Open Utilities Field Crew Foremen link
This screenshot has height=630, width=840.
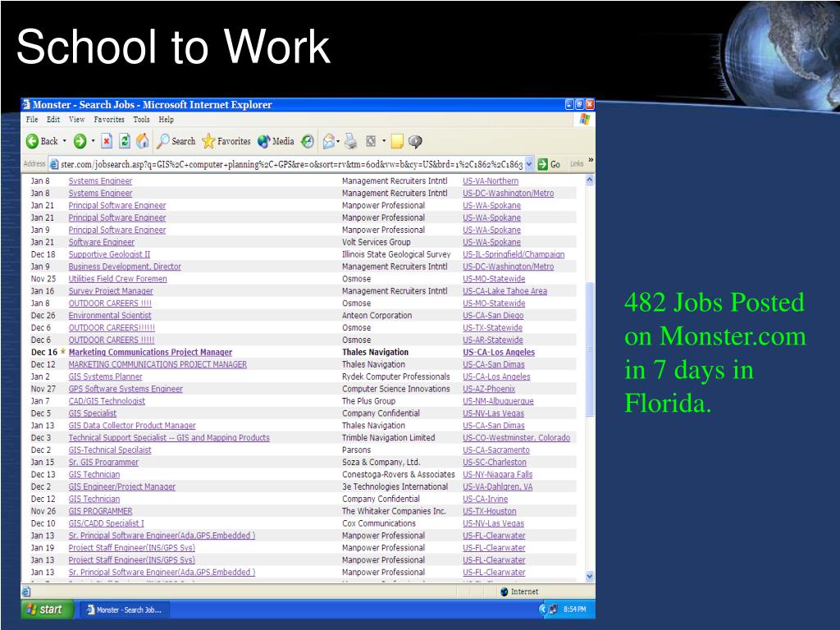point(118,279)
